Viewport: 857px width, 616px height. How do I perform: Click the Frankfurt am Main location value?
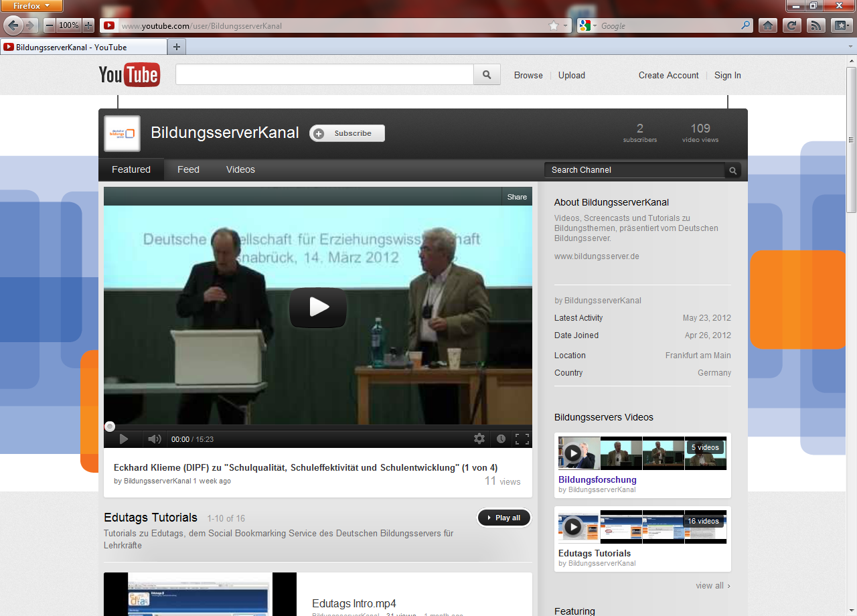click(x=698, y=356)
